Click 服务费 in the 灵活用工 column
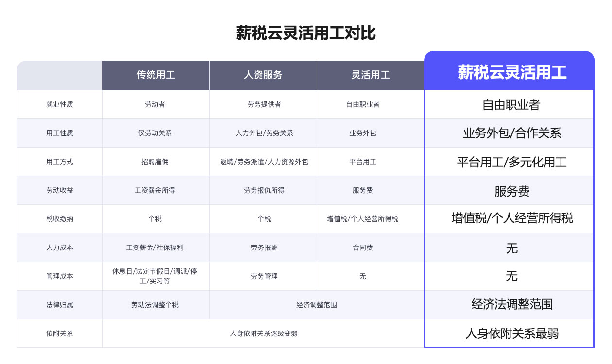 (363, 190)
